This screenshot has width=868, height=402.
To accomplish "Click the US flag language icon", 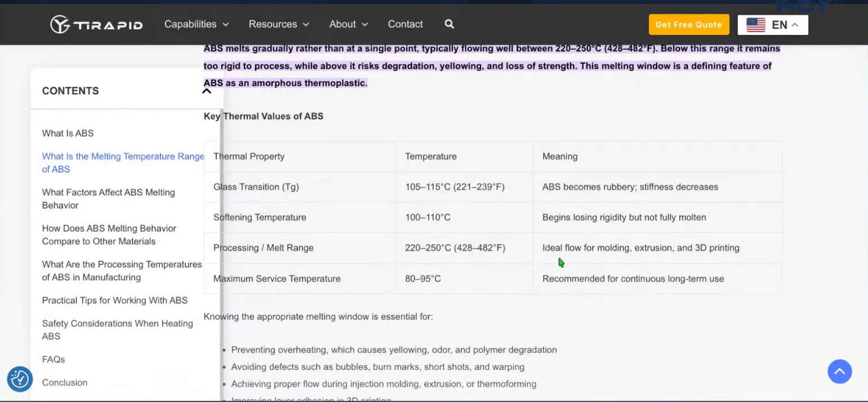I will [x=755, y=25].
